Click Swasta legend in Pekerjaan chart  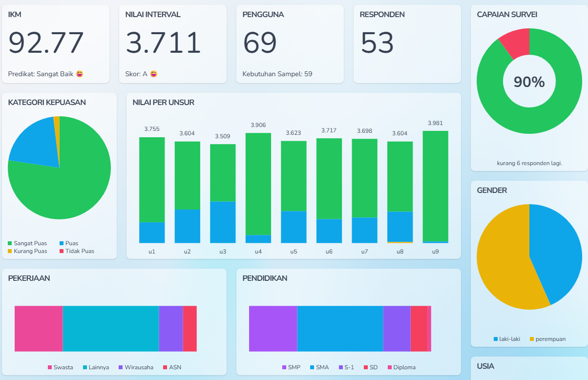tap(60, 367)
